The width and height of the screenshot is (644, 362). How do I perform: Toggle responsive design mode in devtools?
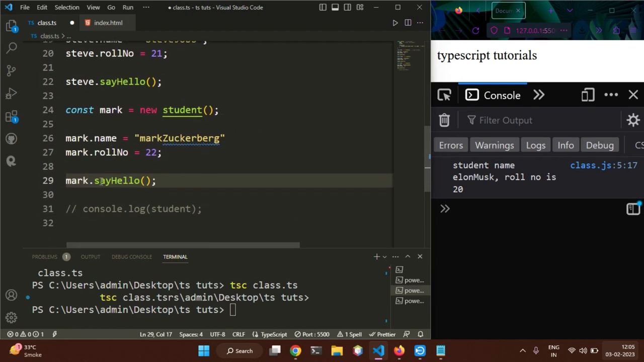(x=588, y=95)
